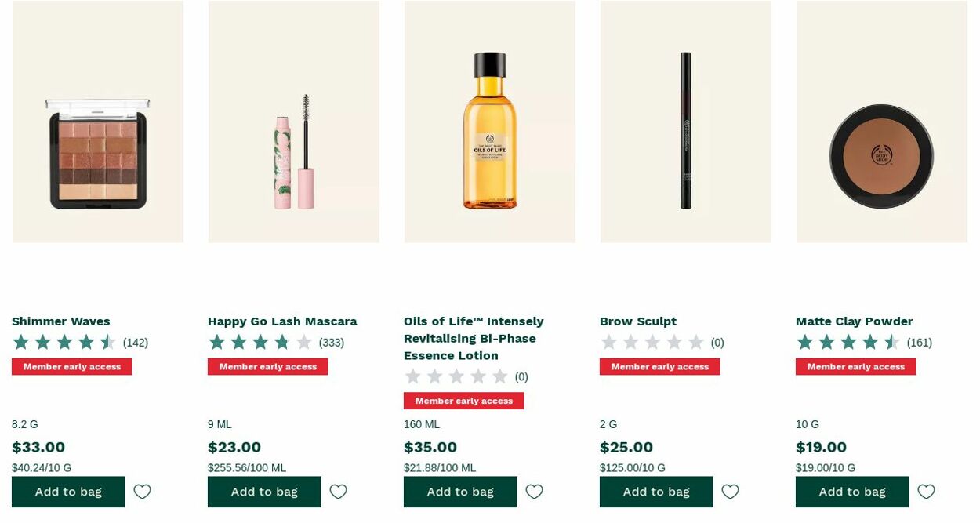
Task: Add Shimmer Waves to your wishlist
Action: pos(142,492)
